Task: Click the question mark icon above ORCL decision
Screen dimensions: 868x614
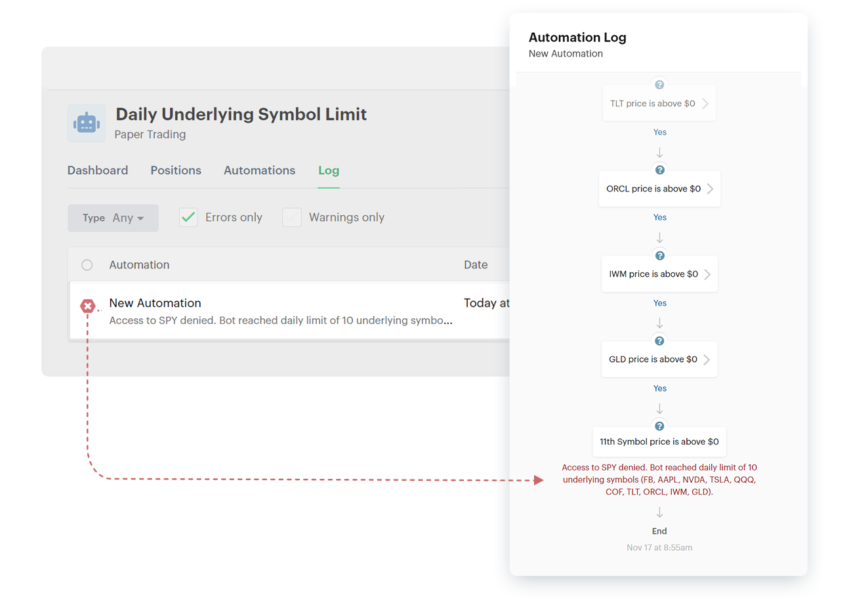Action: click(x=660, y=170)
